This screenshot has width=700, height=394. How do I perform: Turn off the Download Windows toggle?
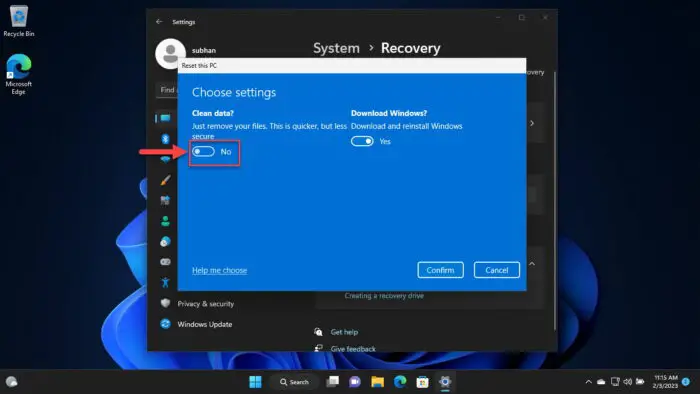click(x=362, y=141)
